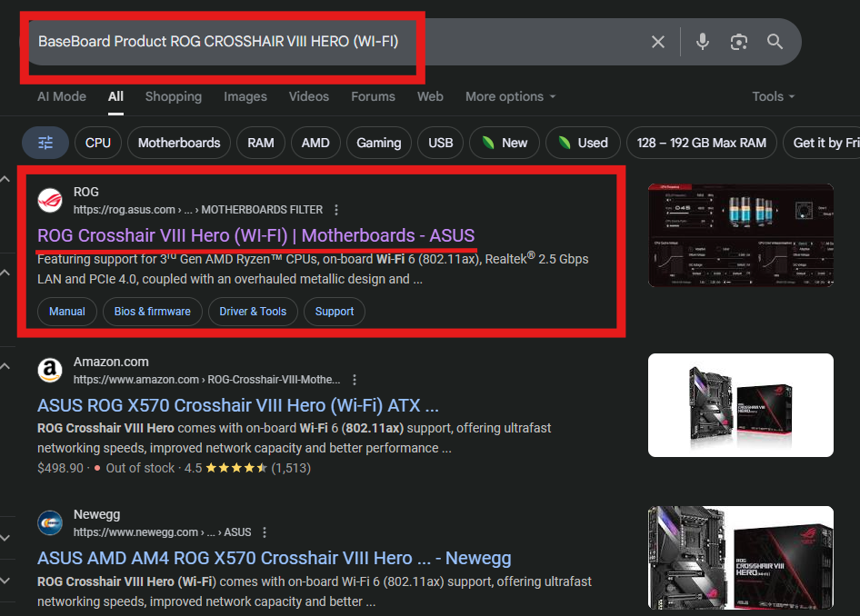Open the Bios & firmware sitelink
The image size is (860, 616).
point(153,312)
